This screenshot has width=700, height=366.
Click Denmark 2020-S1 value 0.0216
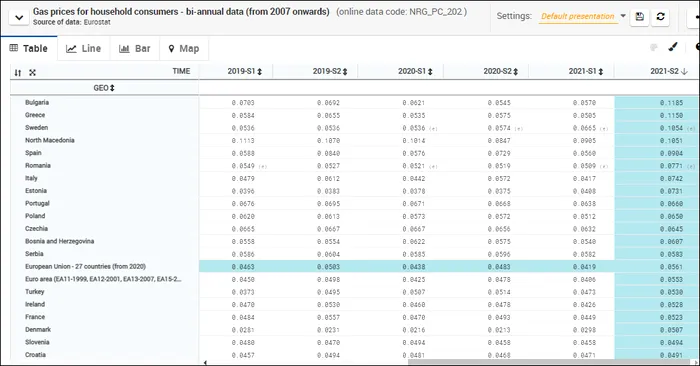click(x=413, y=330)
